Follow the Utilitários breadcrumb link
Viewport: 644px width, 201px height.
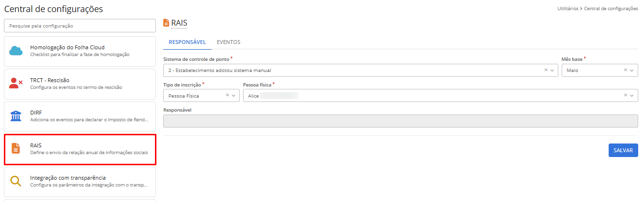click(x=567, y=9)
